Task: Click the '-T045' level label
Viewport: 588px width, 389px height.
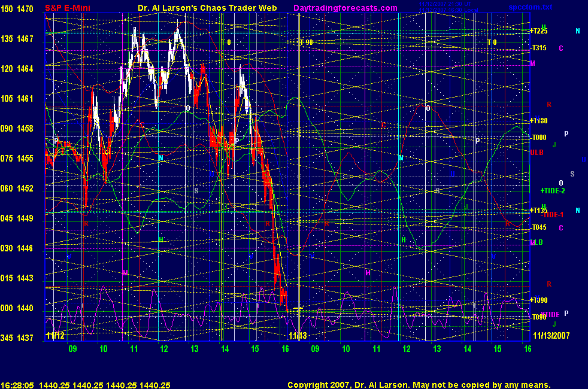Action: tap(539, 227)
